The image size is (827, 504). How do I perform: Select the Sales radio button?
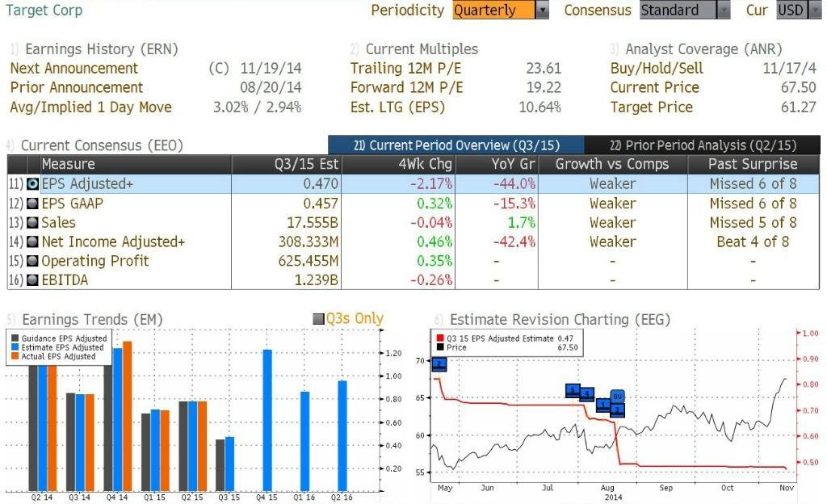[x=32, y=222]
